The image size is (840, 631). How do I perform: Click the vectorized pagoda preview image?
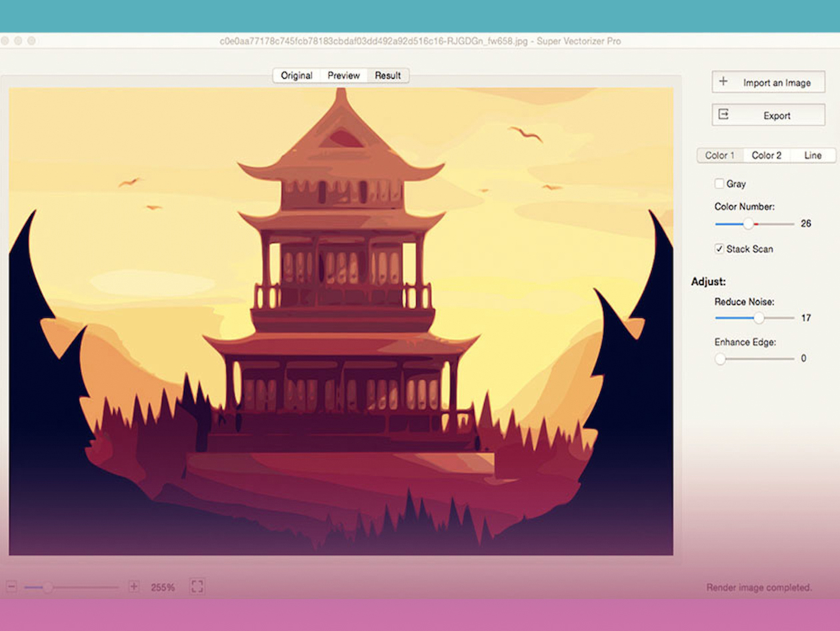click(x=340, y=320)
